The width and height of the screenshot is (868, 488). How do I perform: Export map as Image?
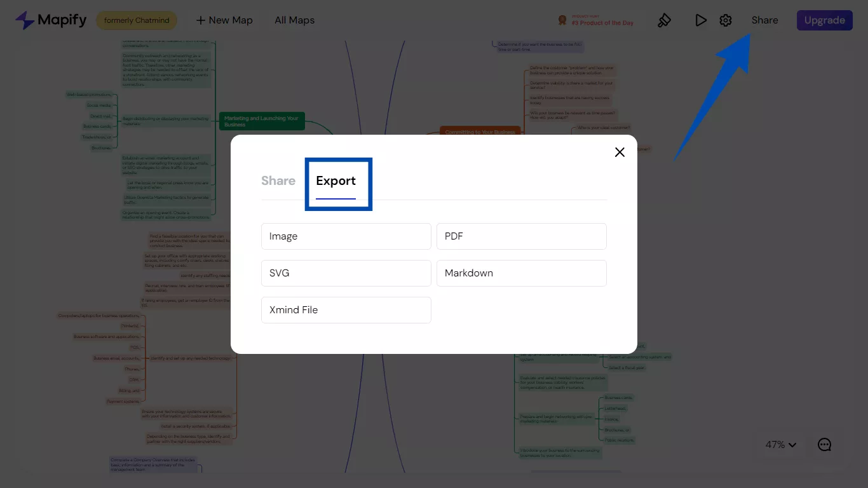point(346,236)
